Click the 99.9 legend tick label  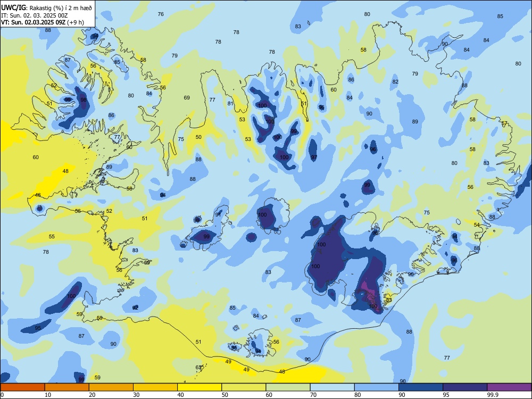[493, 395]
